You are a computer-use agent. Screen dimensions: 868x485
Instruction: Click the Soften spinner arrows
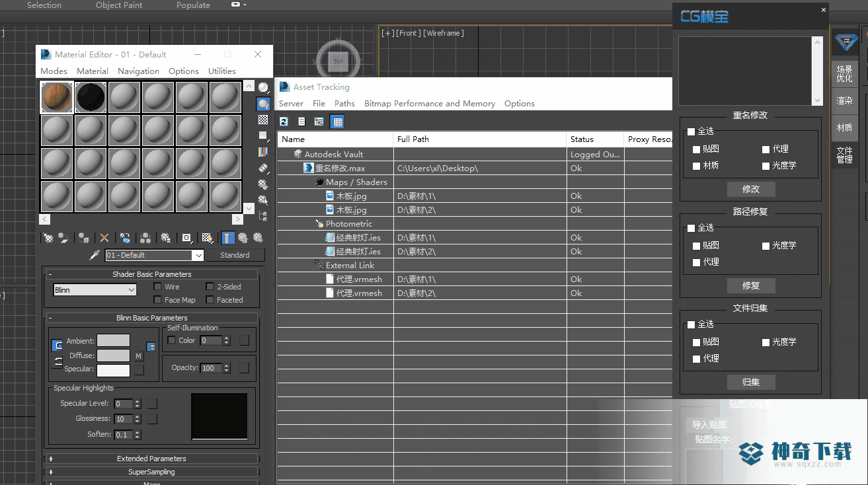(x=138, y=435)
